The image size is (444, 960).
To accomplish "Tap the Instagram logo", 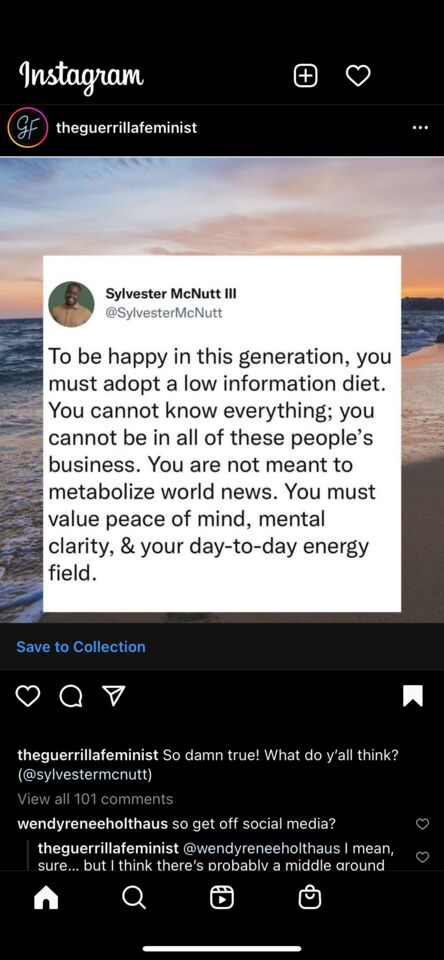I will pyautogui.click(x=81, y=77).
